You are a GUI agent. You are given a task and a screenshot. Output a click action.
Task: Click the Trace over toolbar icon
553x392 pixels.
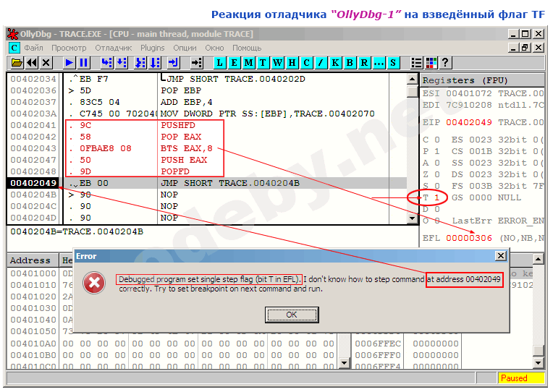point(155,63)
